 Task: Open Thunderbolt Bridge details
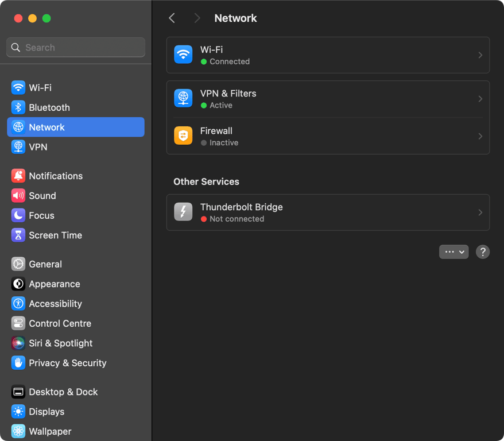point(480,212)
